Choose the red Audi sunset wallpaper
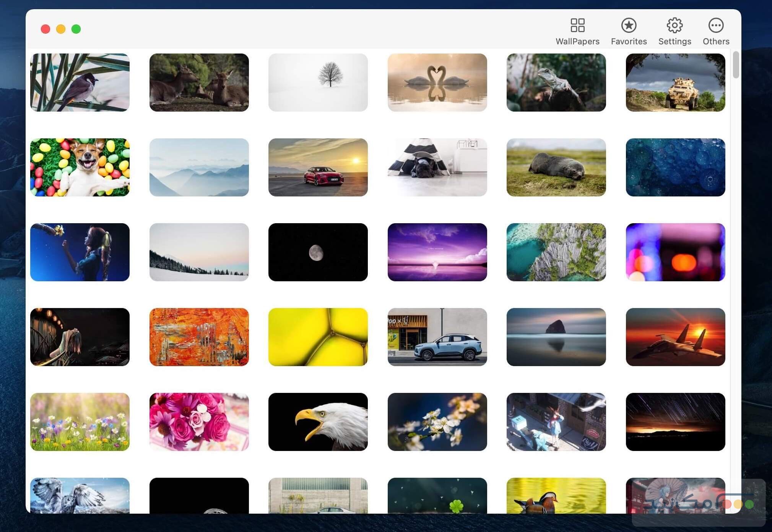772x532 pixels. pos(318,167)
